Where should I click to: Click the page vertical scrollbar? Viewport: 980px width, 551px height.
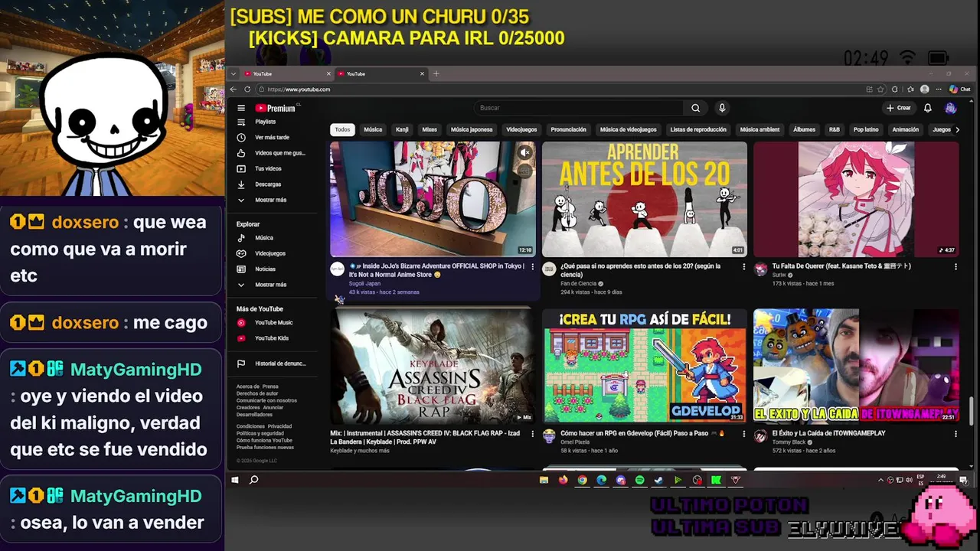971,409
